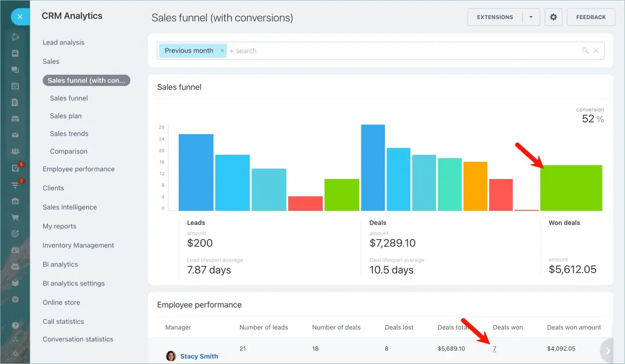
Task: Open Stacy Smith's 7 won deals link
Action: coord(495,348)
